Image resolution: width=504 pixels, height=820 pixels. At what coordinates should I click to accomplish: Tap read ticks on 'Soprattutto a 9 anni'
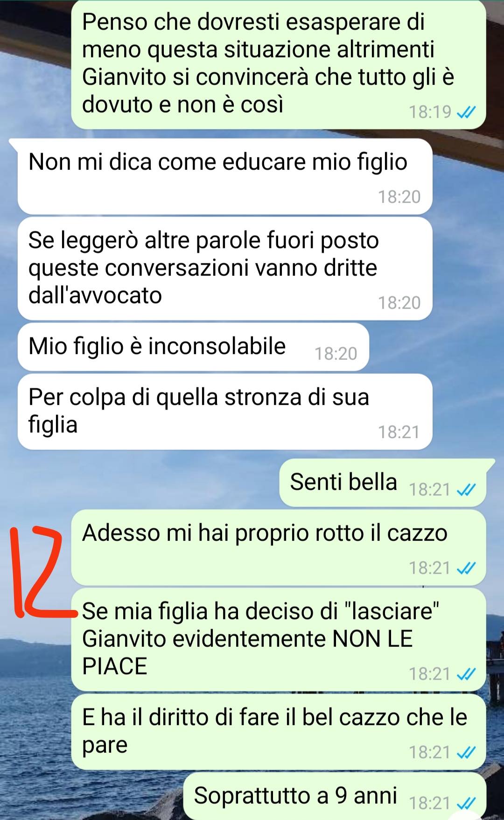click(466, 803)
